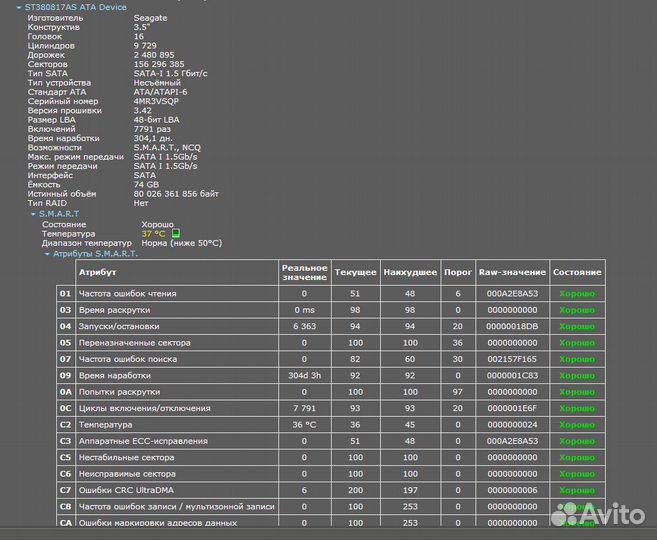Screen dimensions: 657x540
Task: Collapse the S.M.A.R.T section
Action: click(32, 214)
